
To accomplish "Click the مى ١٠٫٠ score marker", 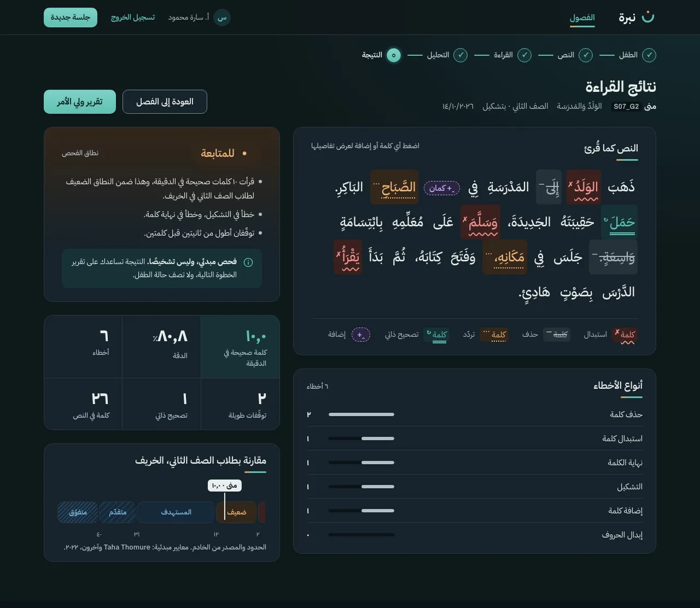I will click(x=225, y=486).
